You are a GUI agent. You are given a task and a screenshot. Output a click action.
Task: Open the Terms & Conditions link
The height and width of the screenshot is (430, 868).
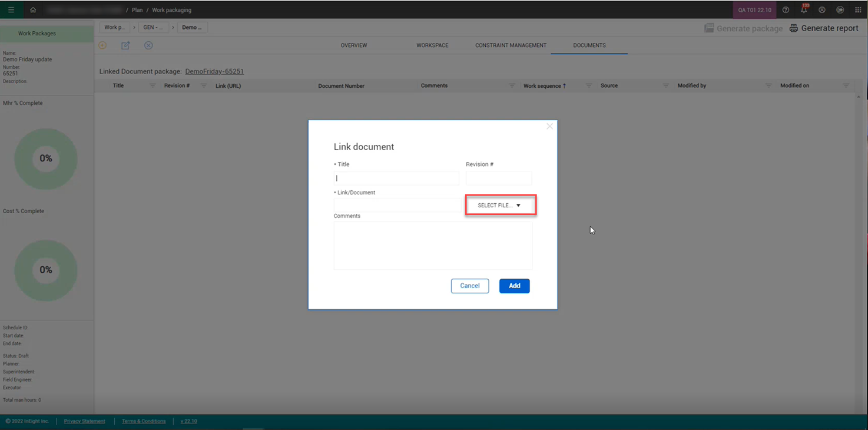144,421
